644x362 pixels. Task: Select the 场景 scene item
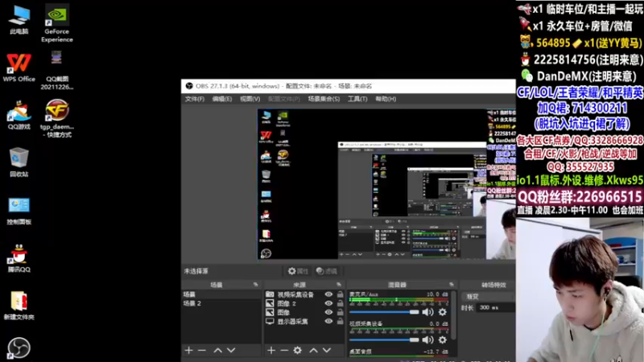[221, 294]
